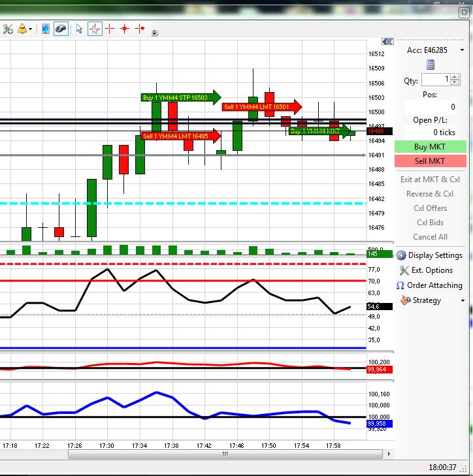
Task: Select the plain red crosshair tool
Action: 110,29
